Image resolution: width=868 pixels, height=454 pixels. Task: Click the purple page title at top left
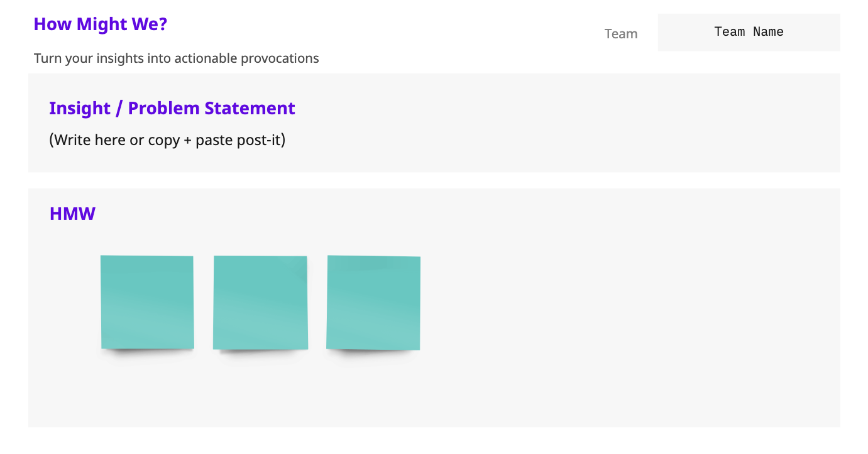point(101,24)
